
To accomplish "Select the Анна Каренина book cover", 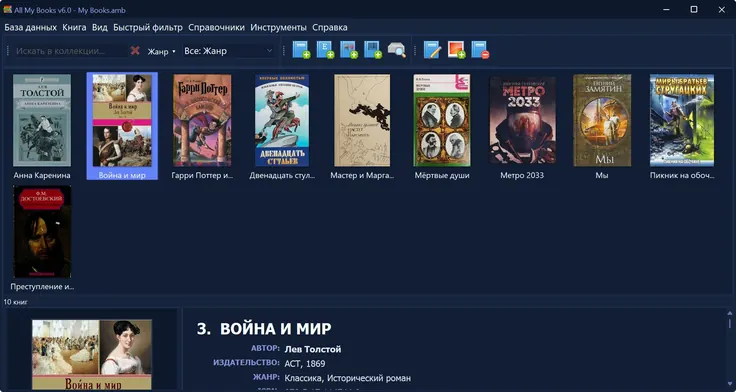I will click(x=42, y=120).
